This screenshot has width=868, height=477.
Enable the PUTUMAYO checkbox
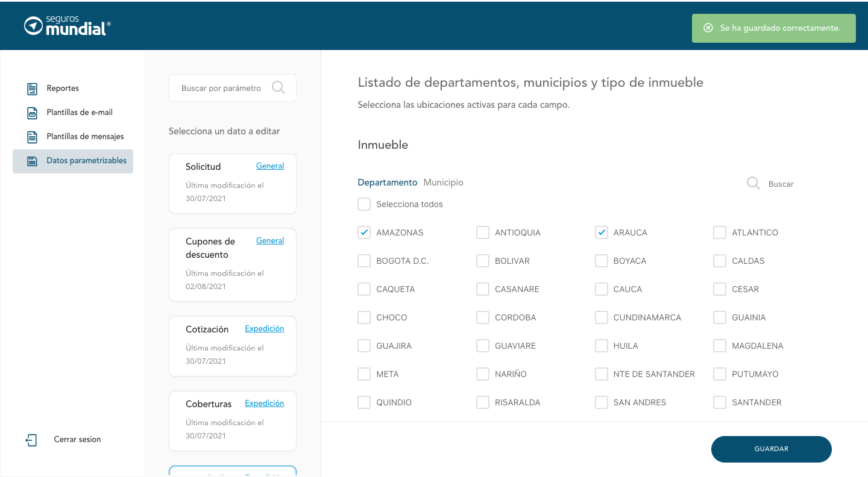[x=720, y=374]
